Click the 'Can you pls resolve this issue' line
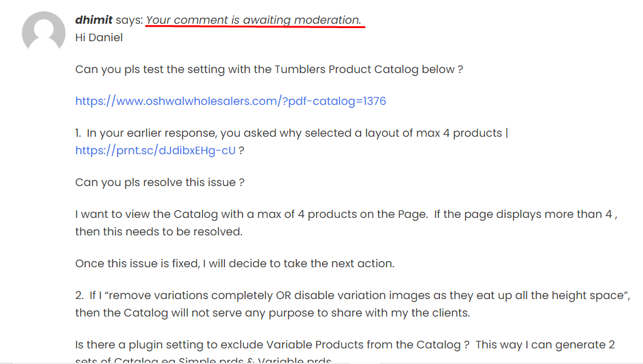 pyautogui.click(x=160, y=182)
